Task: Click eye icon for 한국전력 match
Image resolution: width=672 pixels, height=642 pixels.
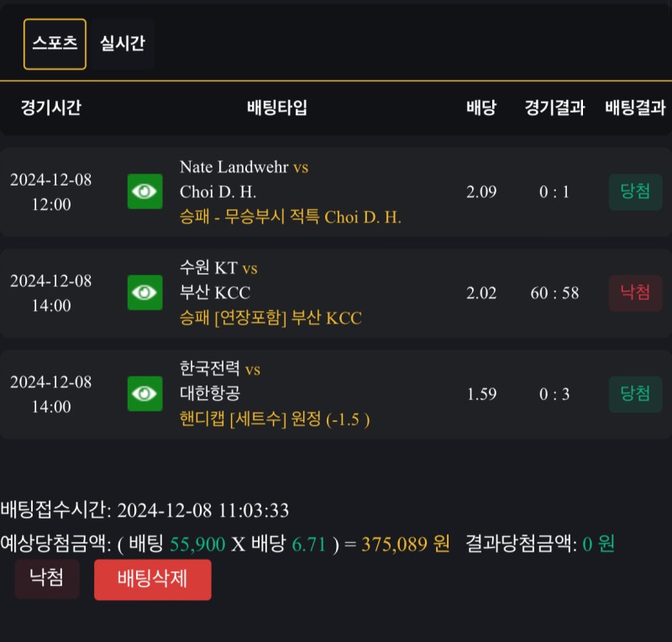Action: [x=144, y=394]
